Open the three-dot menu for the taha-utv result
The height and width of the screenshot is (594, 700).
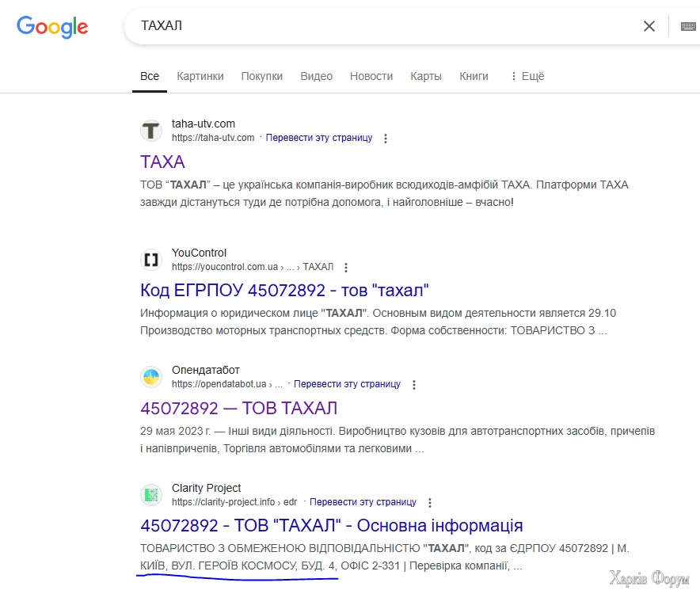pyautogui.click(x=385, y=138)
